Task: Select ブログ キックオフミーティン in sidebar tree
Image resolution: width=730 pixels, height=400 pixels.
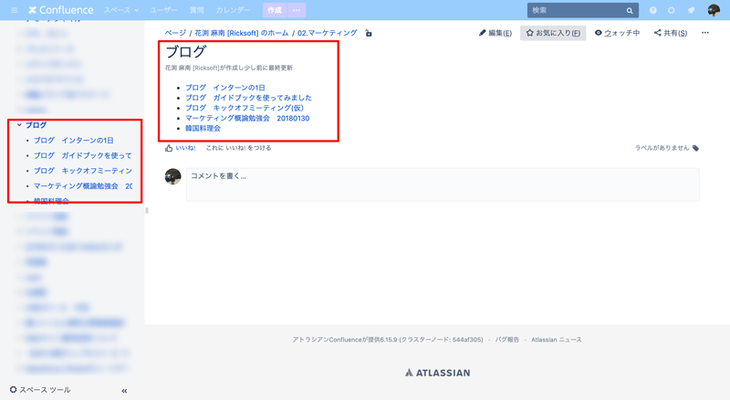Action: 83,171
